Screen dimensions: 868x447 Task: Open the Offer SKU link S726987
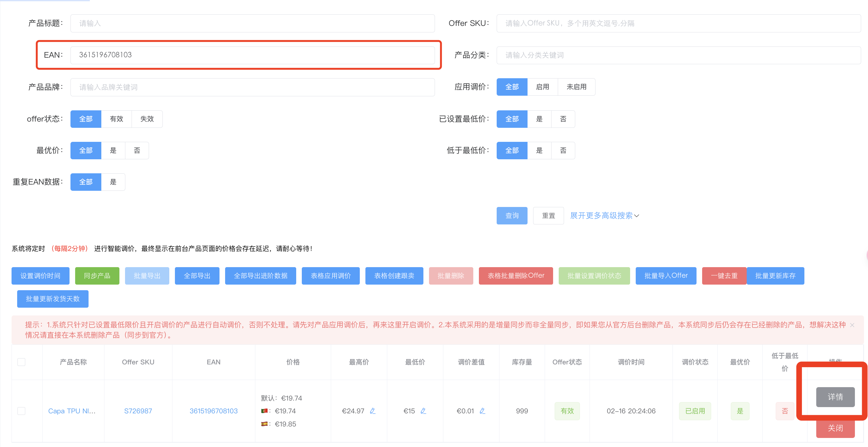click(x=138, y=411)
